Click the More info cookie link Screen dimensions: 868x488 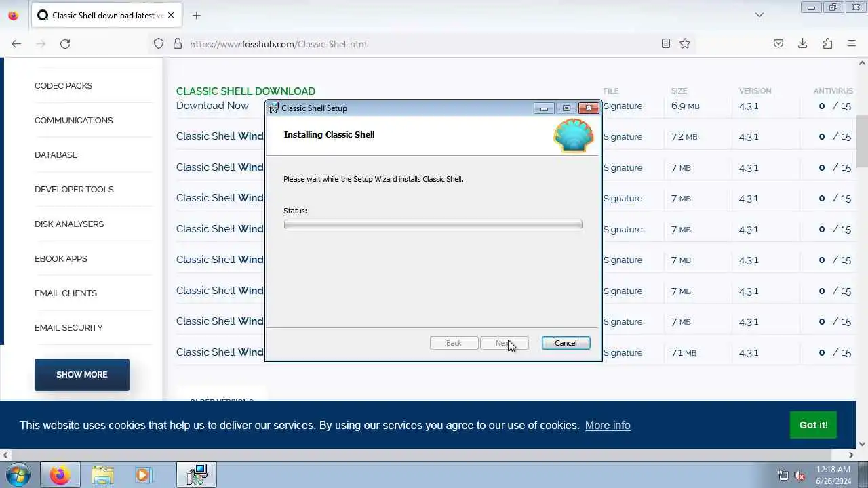coord(608,426)
